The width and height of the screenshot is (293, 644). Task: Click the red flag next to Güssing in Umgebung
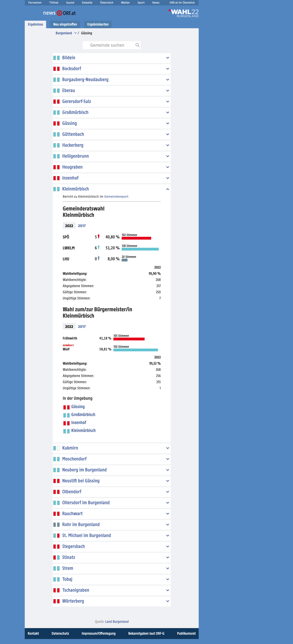(x=66, y=407)
